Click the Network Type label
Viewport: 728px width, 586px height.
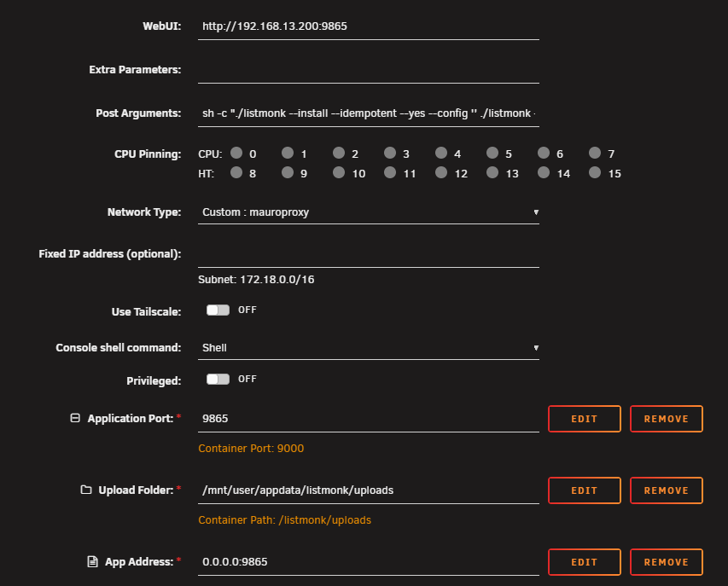[x=144, y=212]
